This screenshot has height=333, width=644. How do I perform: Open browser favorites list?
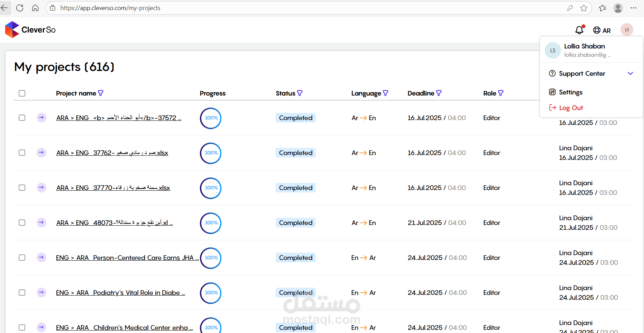coord(602,8)
